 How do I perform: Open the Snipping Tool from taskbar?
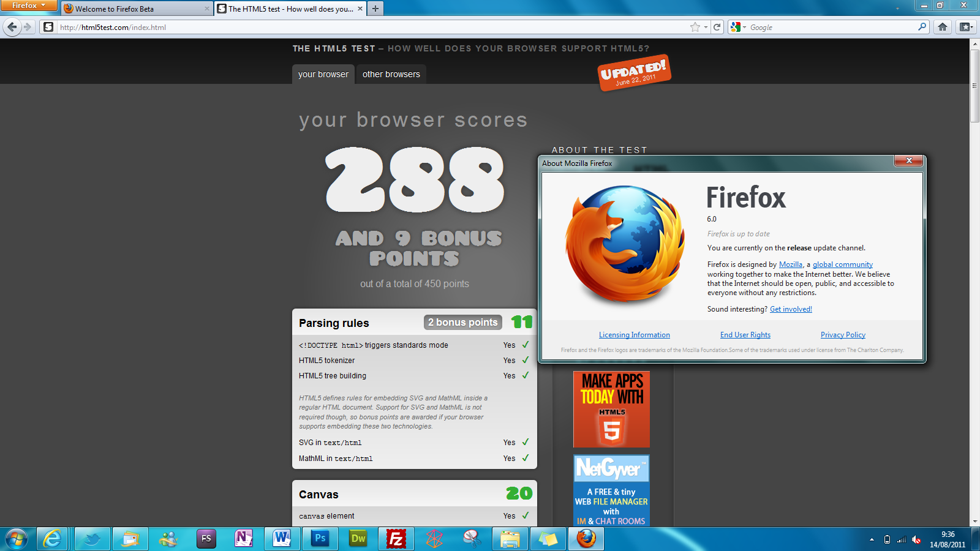point(472,539)
